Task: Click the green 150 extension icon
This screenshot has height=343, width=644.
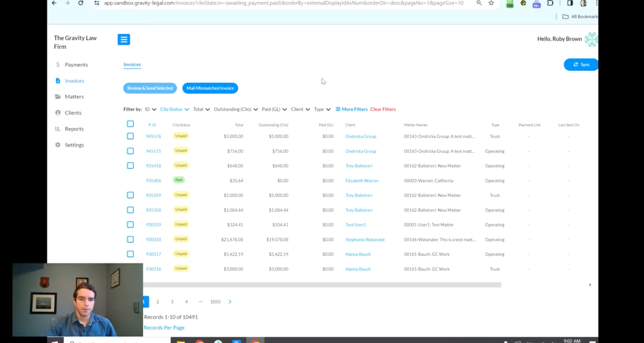Action: point(510,3)
